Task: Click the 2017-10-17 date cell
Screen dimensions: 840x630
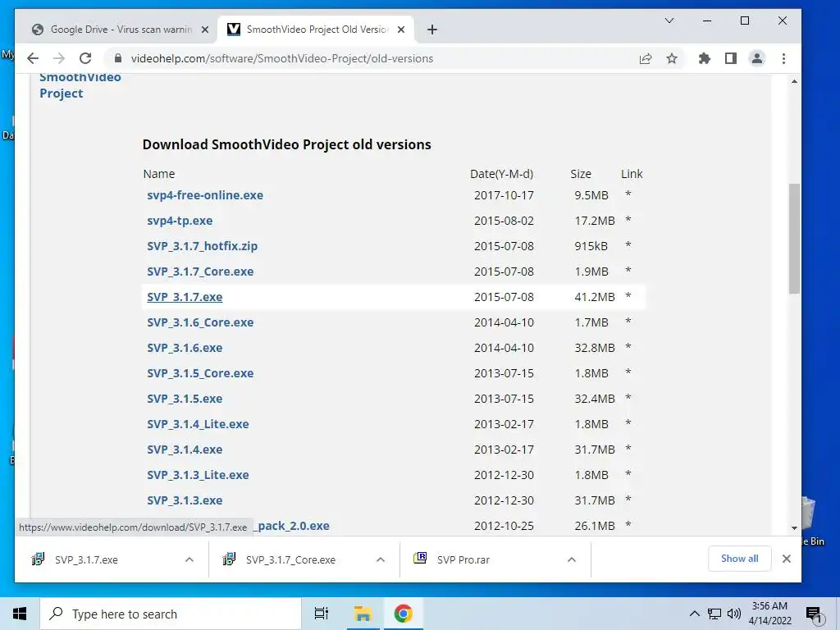Action: coord(504,195)
